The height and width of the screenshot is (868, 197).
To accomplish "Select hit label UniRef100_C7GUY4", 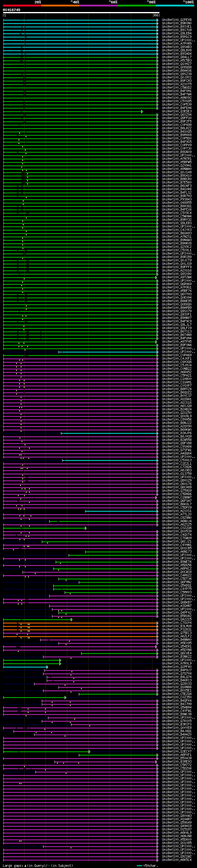I will [x=177, y=623].
